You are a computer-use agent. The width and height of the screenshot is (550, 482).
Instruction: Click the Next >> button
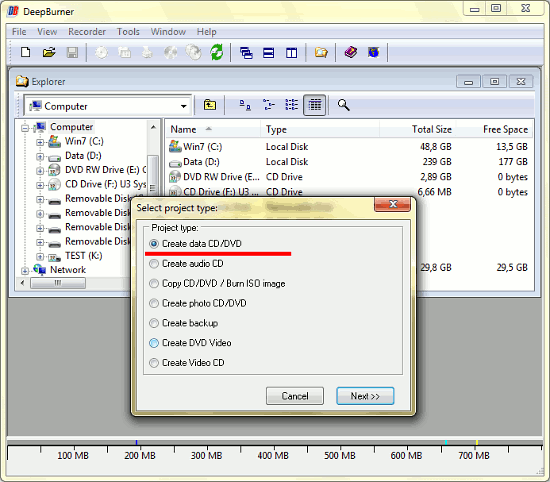pyautogui.click(x=365, y=396)
